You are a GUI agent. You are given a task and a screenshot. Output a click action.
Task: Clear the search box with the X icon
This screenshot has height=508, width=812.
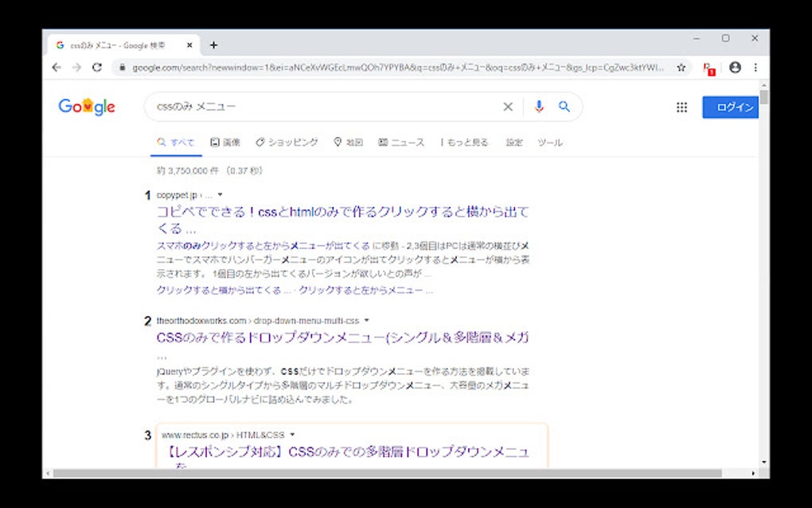pyautogui.click(x=508, y=107)
